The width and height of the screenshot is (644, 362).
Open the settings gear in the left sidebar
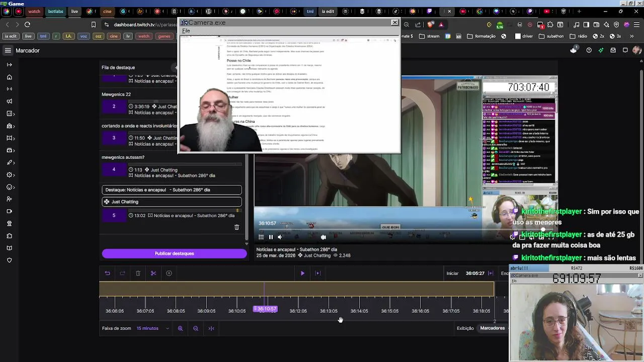click(x=9, y=174)
